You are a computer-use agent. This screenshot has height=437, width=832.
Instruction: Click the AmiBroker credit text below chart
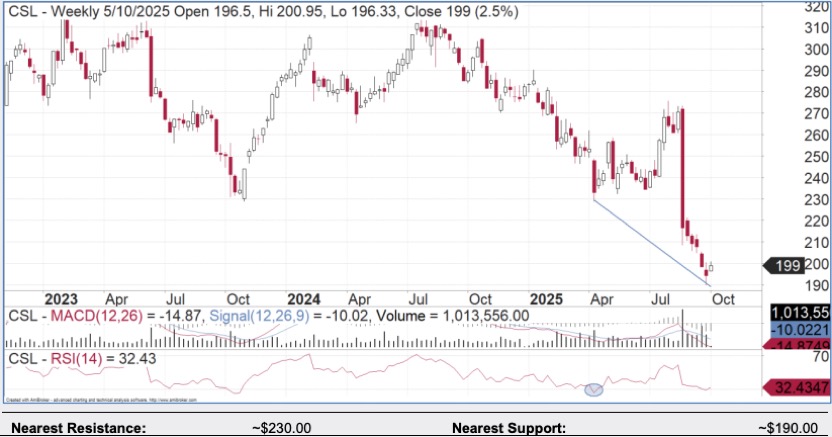100,400
